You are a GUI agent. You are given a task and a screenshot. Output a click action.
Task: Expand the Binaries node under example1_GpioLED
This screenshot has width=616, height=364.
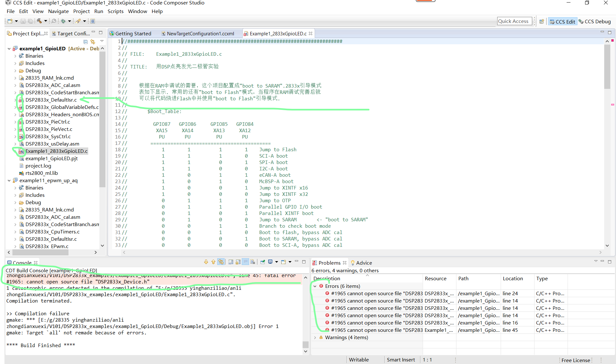coord(15,56)
